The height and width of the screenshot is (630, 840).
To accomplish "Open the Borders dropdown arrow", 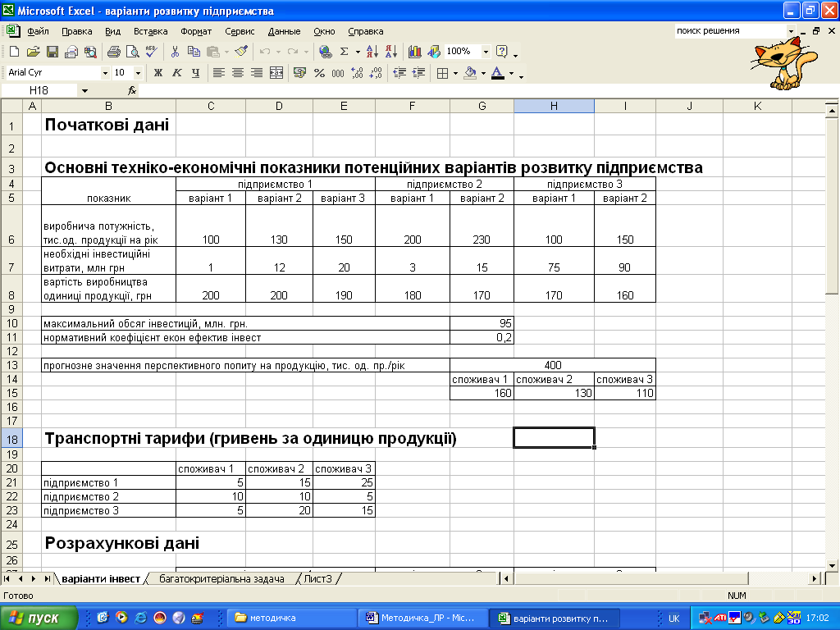I will (x=455, y=73).
